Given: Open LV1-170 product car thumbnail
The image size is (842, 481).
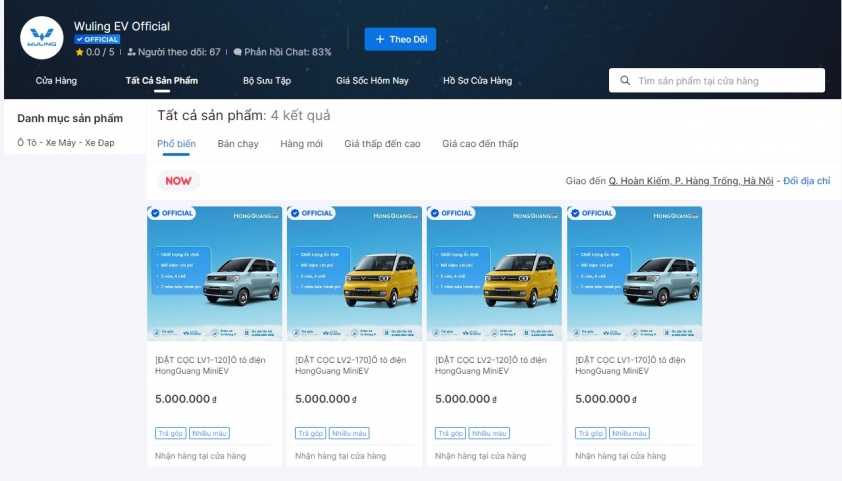Looking at the screenshot, I should point(635,274).
